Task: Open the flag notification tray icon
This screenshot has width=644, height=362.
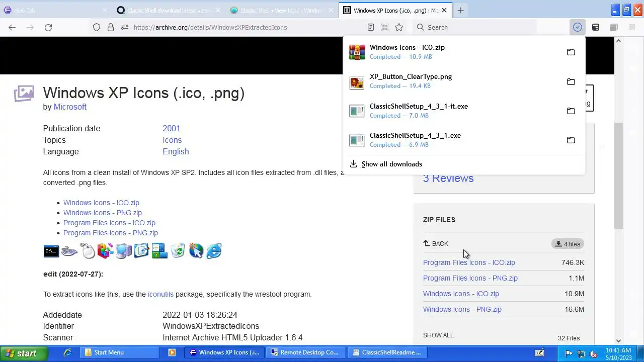Action: (x=570, y=353)
